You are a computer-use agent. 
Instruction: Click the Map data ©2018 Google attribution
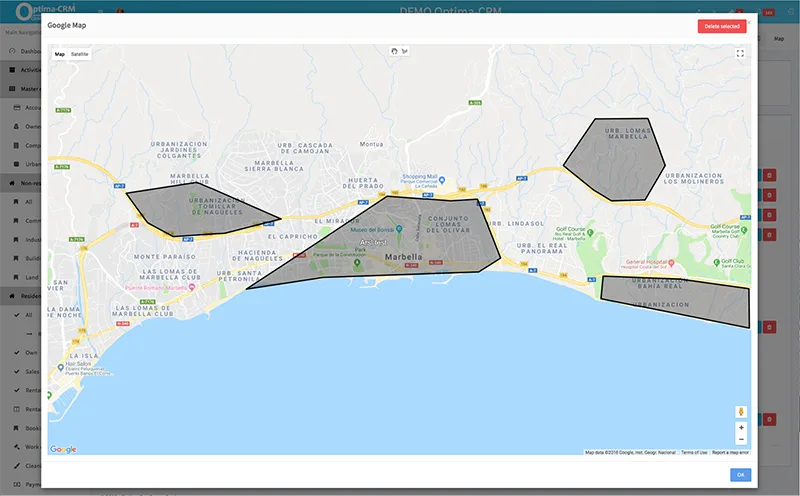[x=630, y=453]
